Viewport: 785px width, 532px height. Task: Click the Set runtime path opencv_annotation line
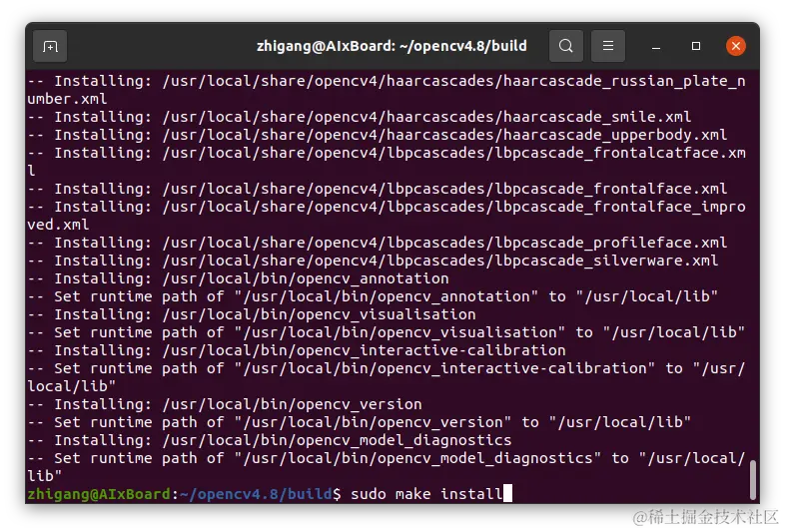click(373, 296)
